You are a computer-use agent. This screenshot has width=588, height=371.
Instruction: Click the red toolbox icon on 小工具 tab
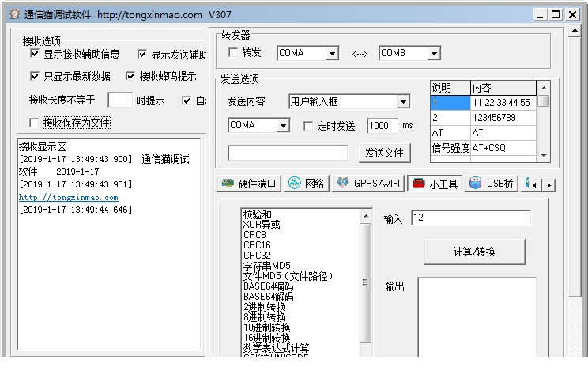419,184
